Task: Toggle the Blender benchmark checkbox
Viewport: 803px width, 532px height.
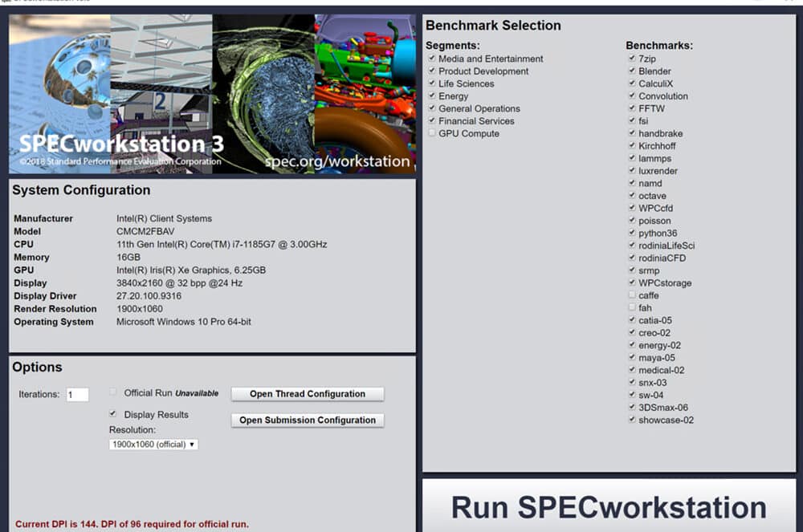Action: coord(632,71)
